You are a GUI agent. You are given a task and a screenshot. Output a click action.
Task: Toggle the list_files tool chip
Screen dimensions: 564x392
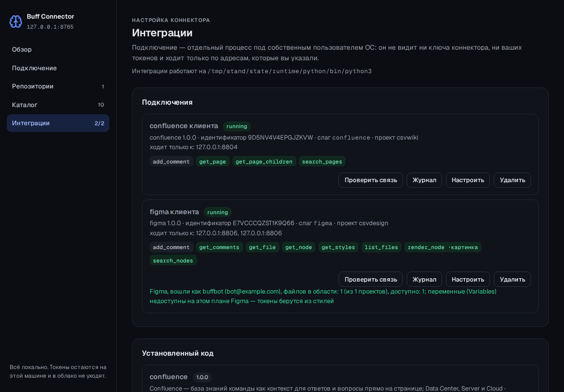click(x=381, y=247)
